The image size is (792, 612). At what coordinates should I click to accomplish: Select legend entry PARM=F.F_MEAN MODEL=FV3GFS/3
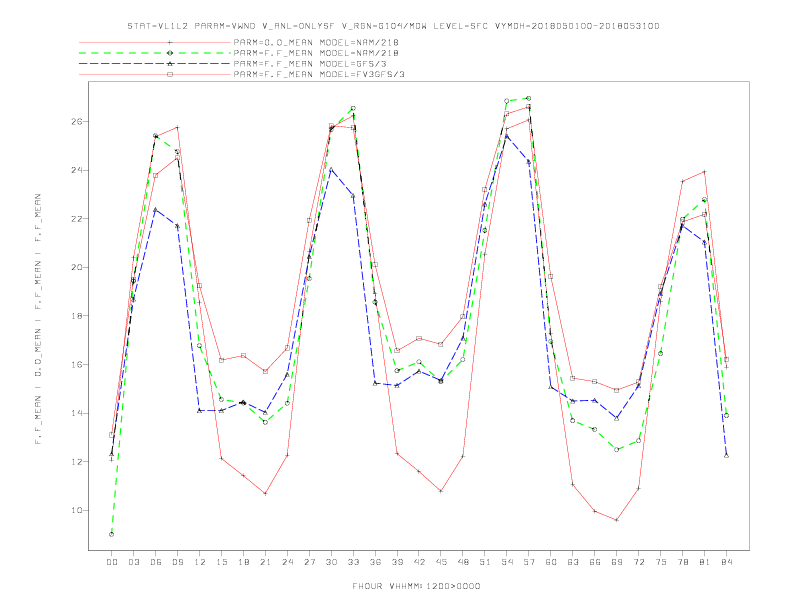tap(319, 74)
